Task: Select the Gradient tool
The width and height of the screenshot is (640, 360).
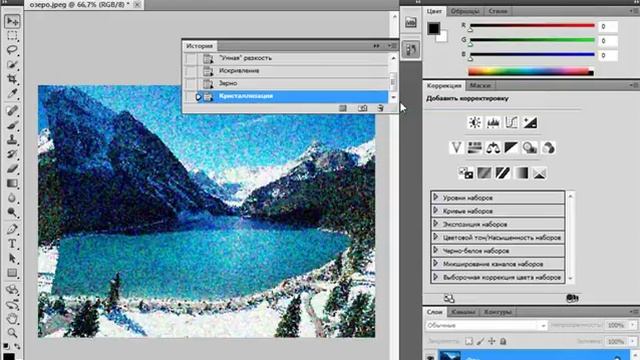Action: (12, 183)
